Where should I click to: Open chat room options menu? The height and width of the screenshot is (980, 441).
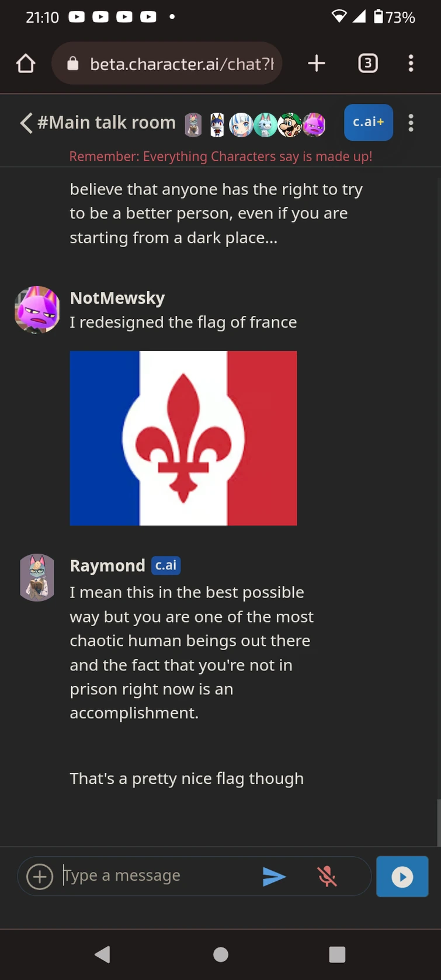pyautogui.click(x=411, y=123)
